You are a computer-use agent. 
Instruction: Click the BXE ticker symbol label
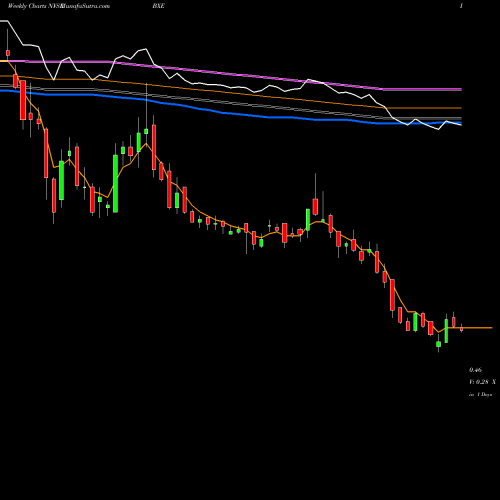(x=159, y=6)
